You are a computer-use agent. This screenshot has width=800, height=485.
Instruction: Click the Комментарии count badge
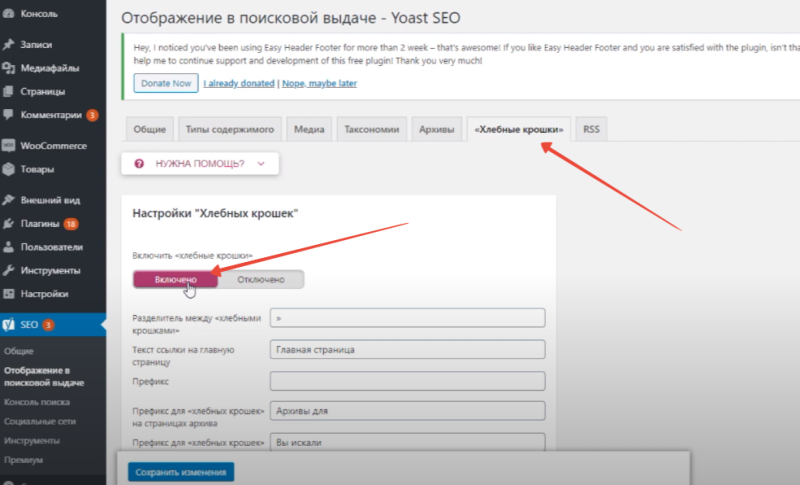click(x=92, y=115)
